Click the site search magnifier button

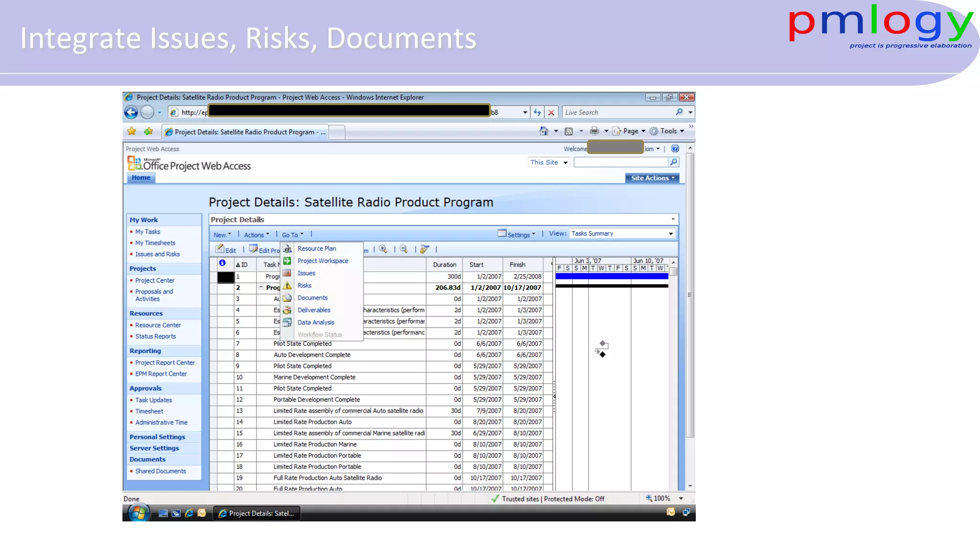[x=674, y=162]
